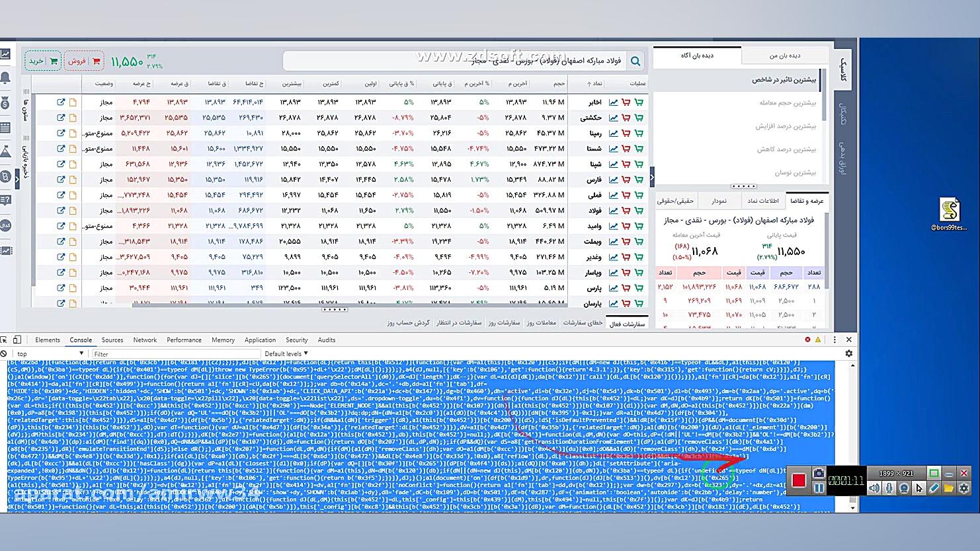The image size is (980, 551).
Task: Click the buy cart icon in وبملت row
Action: [x=639, y=242]
